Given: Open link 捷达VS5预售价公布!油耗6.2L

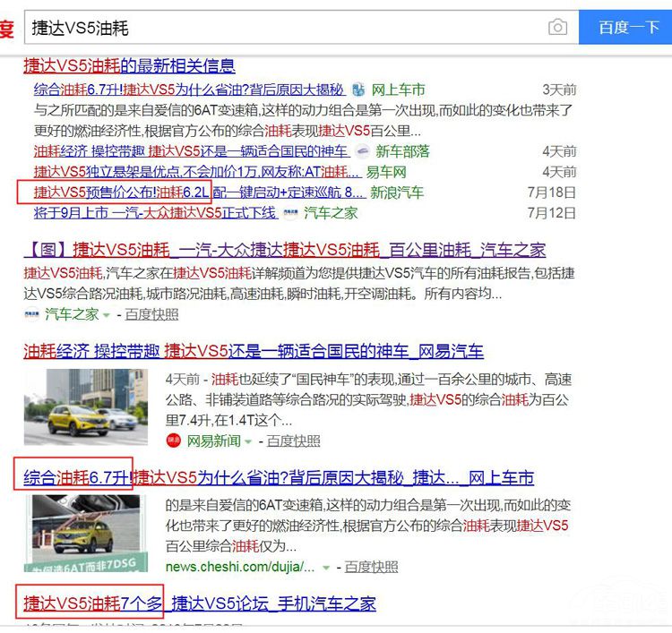Looking at the screenshot, I should pos(200,192).
